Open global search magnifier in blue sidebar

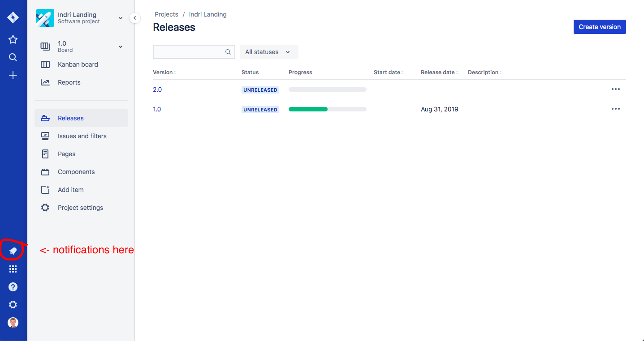13,57
